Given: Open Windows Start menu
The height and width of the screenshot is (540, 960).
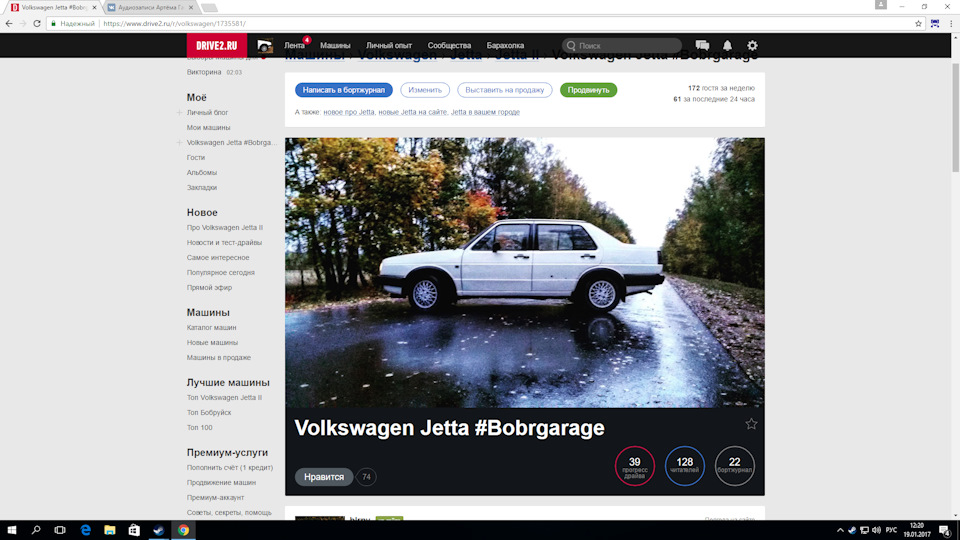Looking at the screenshot, I should click(x=12, y=530).
